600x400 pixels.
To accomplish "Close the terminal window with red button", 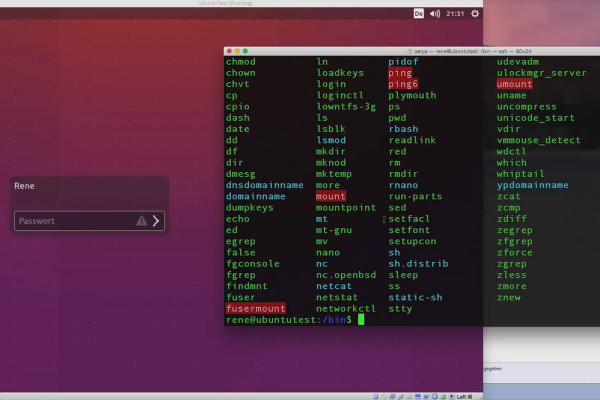I will click(229, 51).
